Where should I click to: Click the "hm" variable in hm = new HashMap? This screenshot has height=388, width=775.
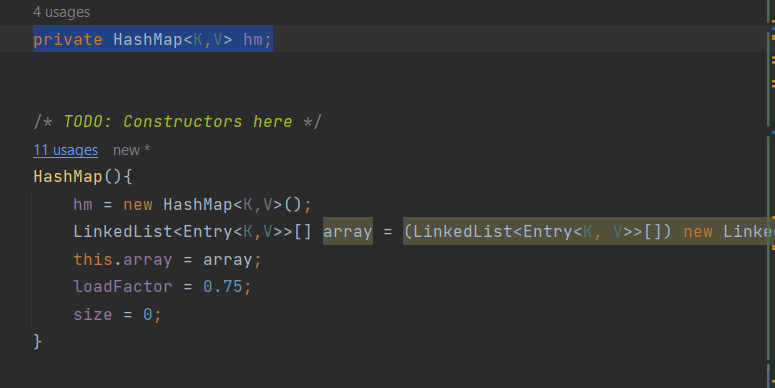point(83,204)
